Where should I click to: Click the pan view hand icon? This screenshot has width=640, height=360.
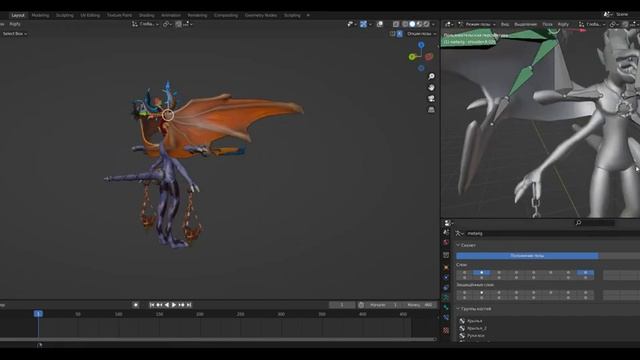431,87
